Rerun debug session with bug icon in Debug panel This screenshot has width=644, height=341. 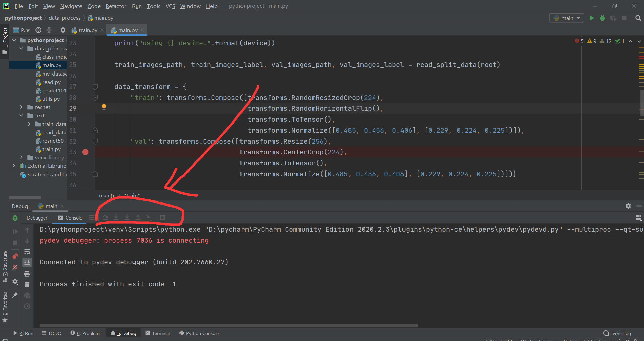click(x=15, y=218)
